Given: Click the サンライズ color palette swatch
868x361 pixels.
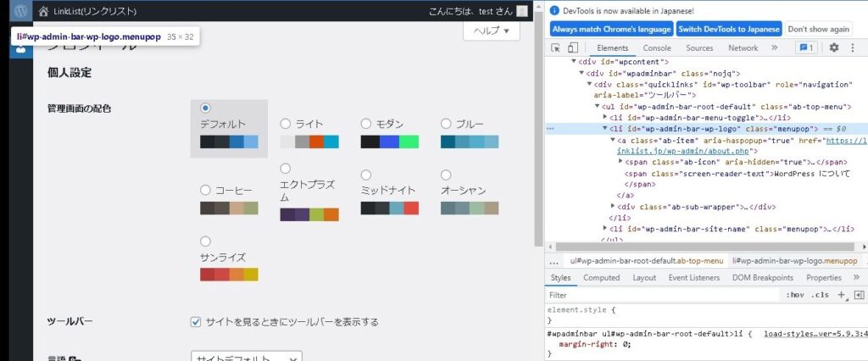Looking at the screenshot, I should 228,275.
